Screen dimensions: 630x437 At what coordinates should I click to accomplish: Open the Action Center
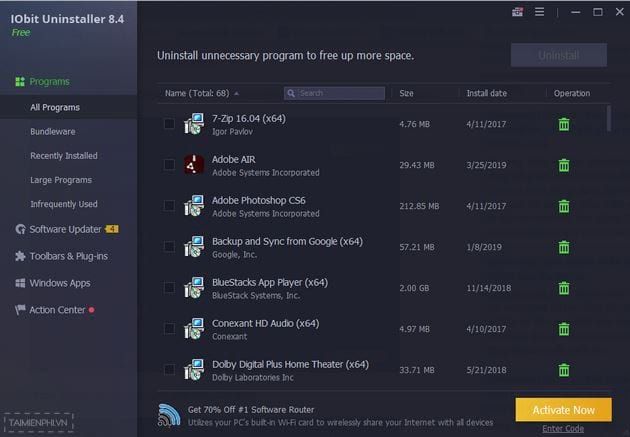(57, 310)
